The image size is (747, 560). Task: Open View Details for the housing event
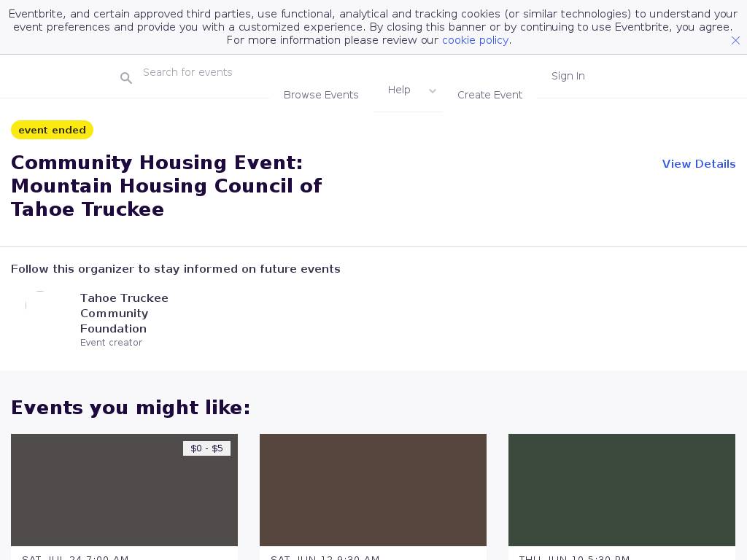(698, 164)
